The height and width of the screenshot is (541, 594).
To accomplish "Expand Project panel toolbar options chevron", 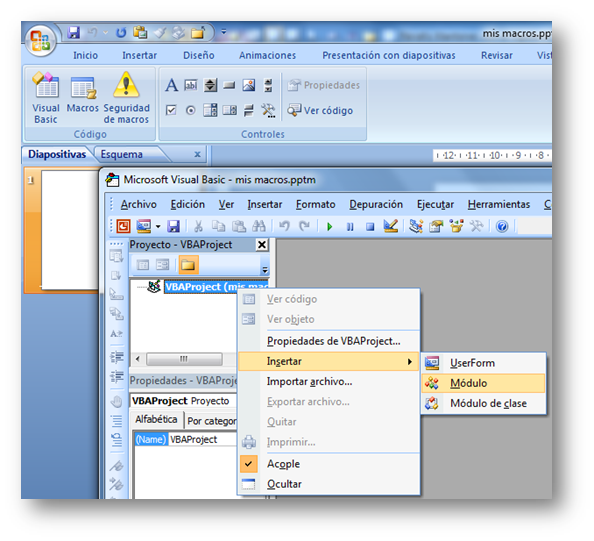I will (265, 270).
